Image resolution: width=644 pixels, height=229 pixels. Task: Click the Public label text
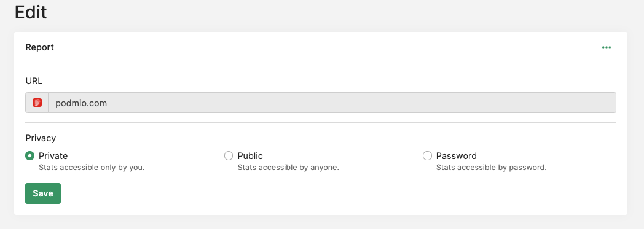pyautogui.click(x=250, y=156)
